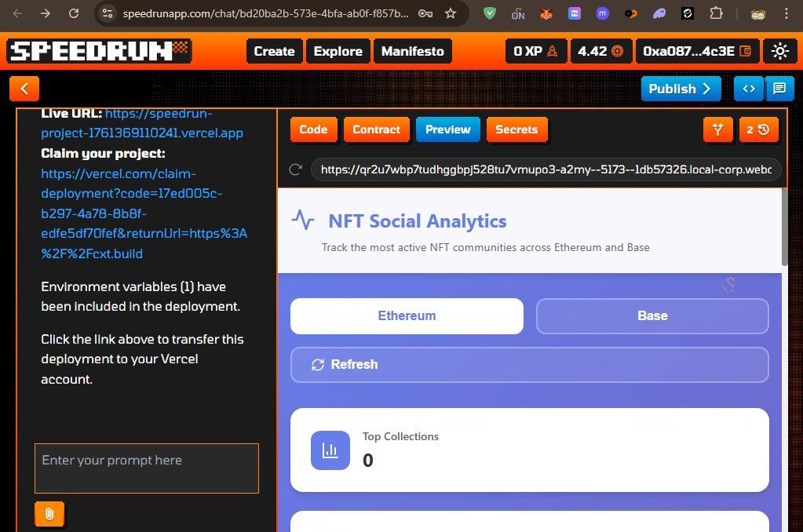This screenshot has width=803, height=532.
Task: Open the 0xa087...4c3E wallet button
Action: 697,51
